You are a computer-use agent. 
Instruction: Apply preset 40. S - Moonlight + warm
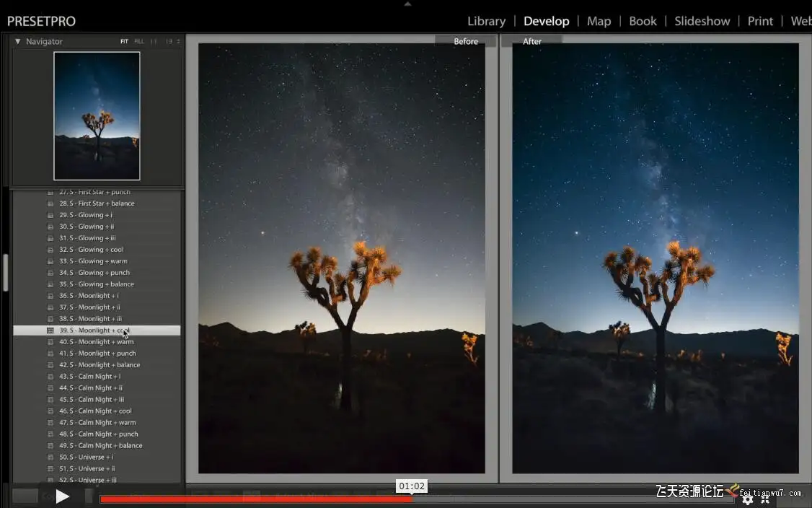(x=97, y=342)
